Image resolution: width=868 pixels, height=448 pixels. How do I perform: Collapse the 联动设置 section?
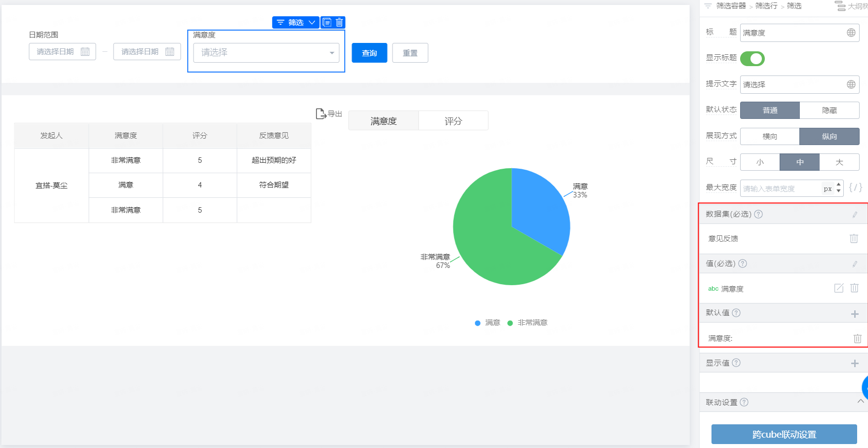pos(861,401)
